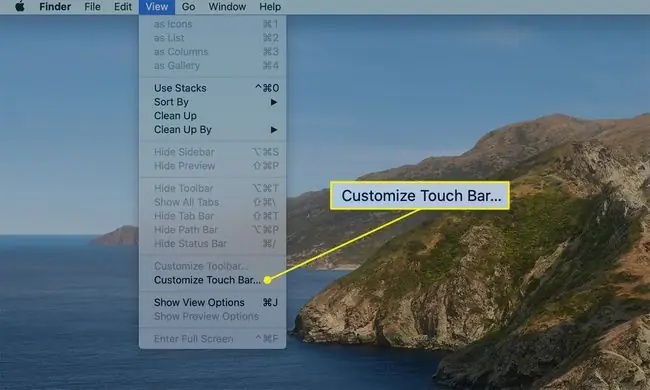The image size is (650, 390).
Task: Click the yellow dot marker beside Touch Bar
Action: click(x=267, y=280)
